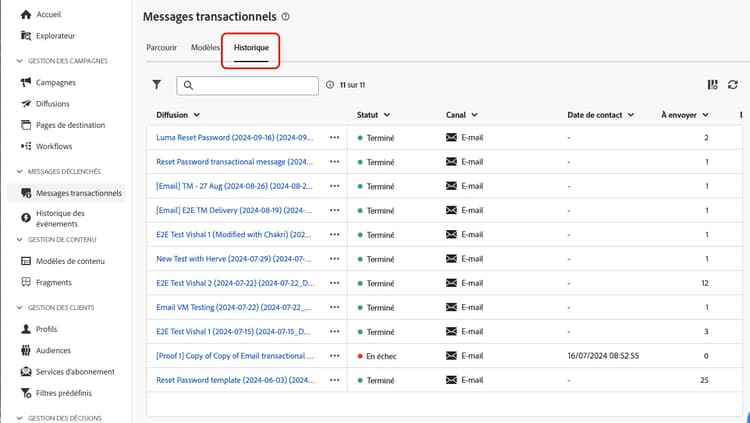Switch to the Modèles tab
This screenshot has height=423, width=750.
tap(205, 47)
